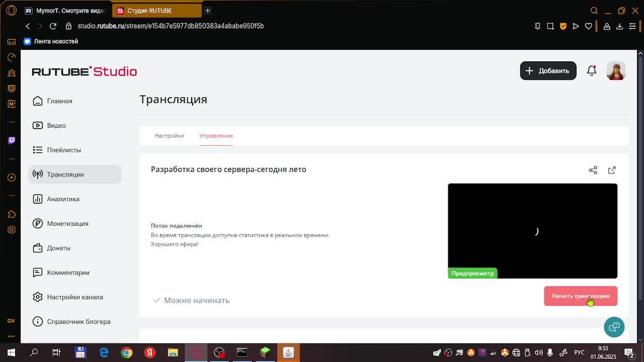This screenshot has height=362, width=644.
Task: Open Opera sidebar settings gear
Action: [11, 230]
